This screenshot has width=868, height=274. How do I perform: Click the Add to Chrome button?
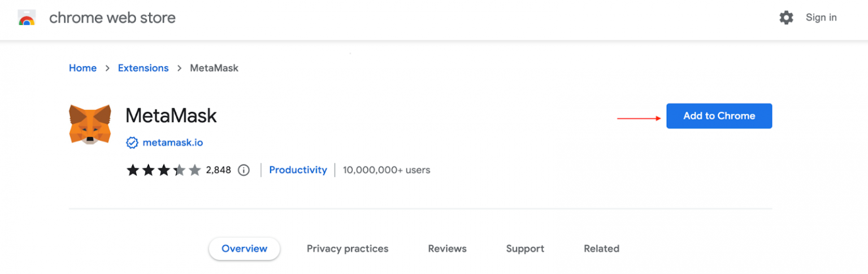click(x=719, y=116)
